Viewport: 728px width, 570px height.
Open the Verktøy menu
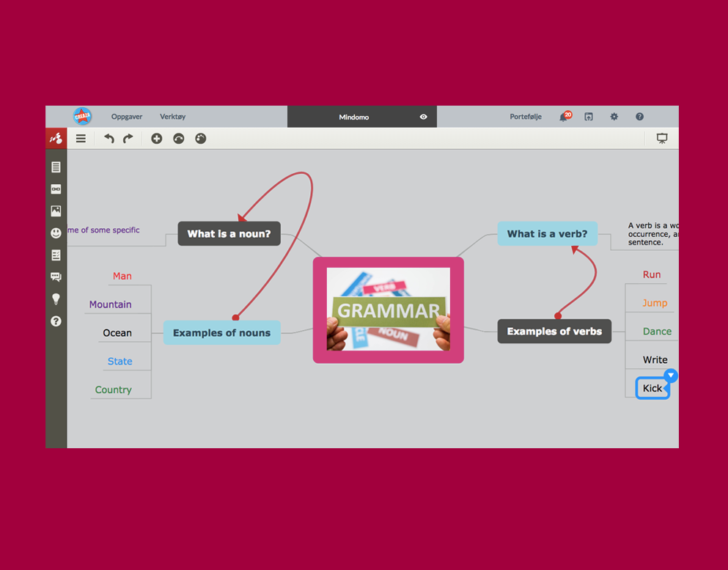[x=173, y=117]
